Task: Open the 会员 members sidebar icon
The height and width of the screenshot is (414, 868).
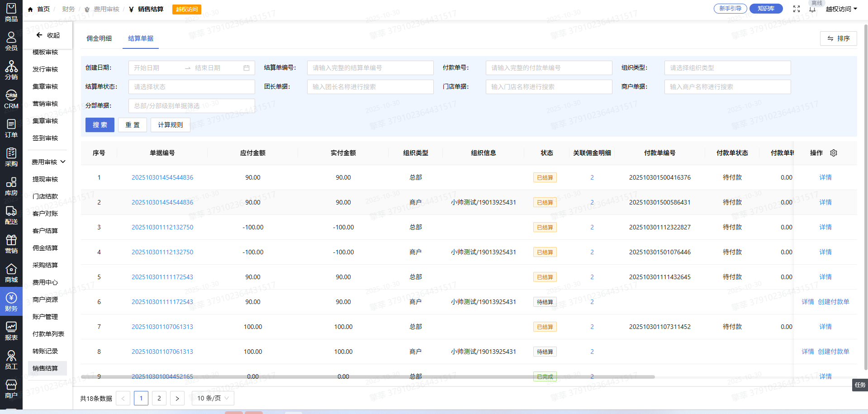Action: pos(11,41)
